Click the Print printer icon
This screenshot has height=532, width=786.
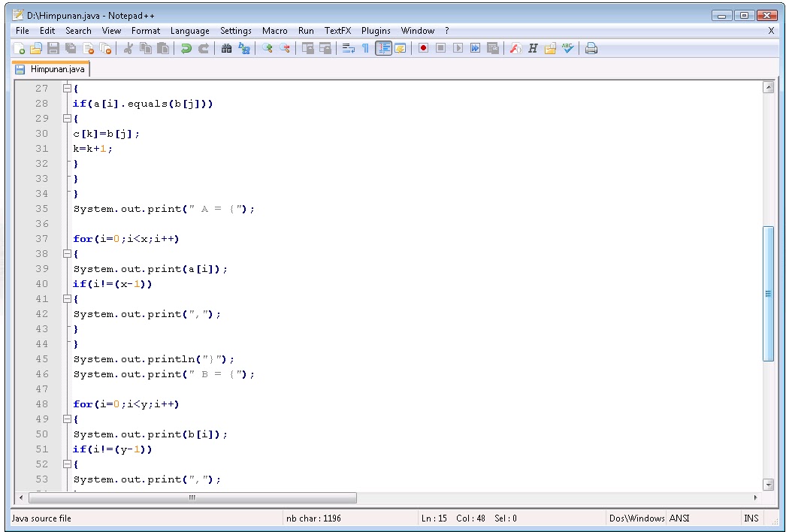coord(591,48)
